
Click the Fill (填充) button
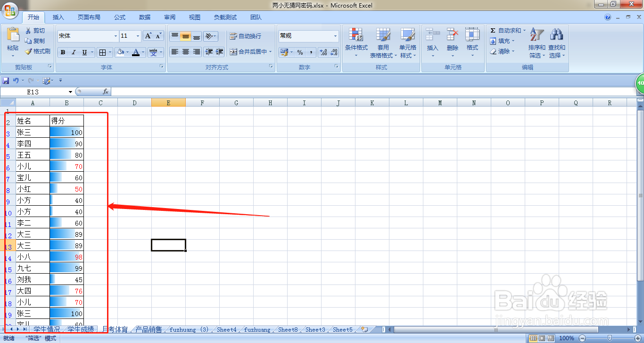(x=503, y=41)
